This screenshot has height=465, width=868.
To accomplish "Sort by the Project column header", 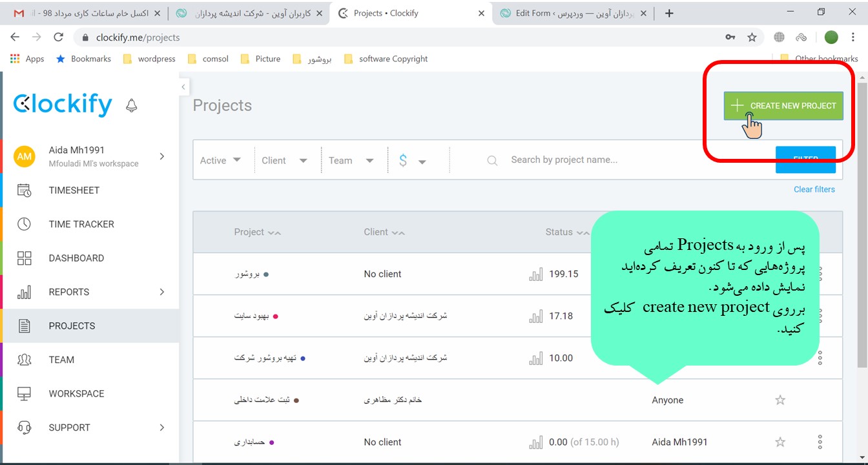I will tap(257, 232).
